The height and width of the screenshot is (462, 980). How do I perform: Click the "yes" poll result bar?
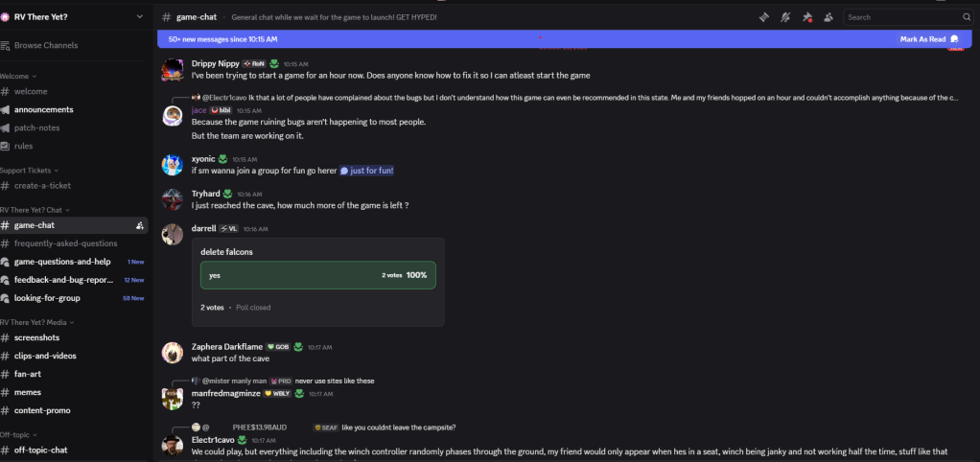tap(317, 275)
